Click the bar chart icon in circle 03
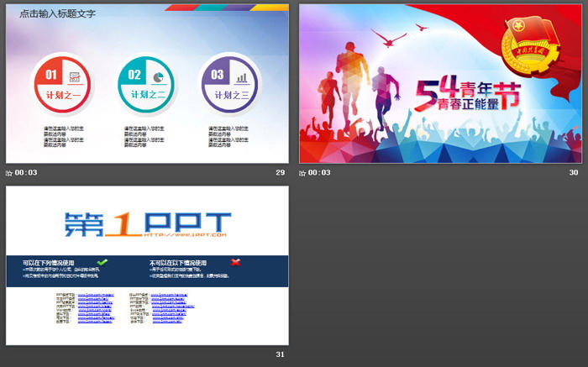The height and width of the screenshot is (367, 588). pos(242,77)
